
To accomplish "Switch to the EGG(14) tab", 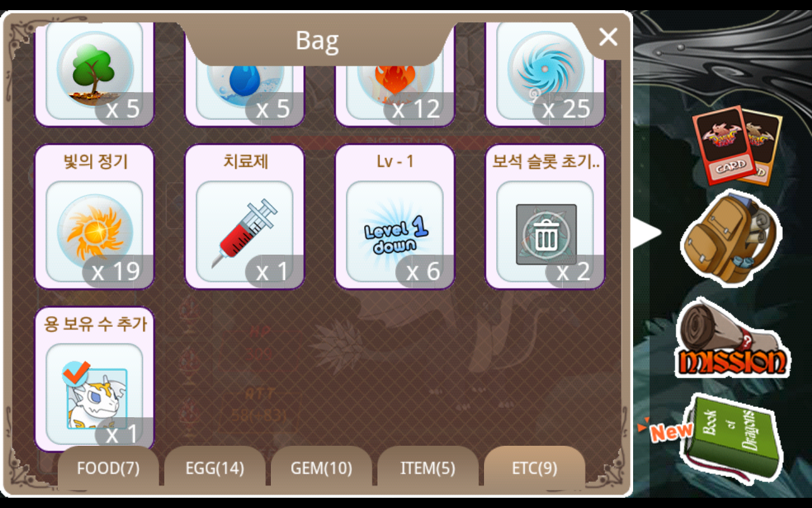I will (215, 469).
